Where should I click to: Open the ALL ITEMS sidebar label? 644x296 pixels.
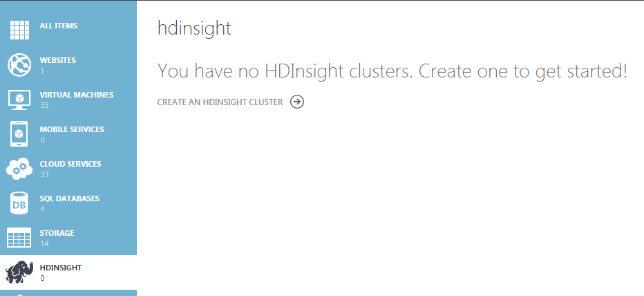(59, 26)
